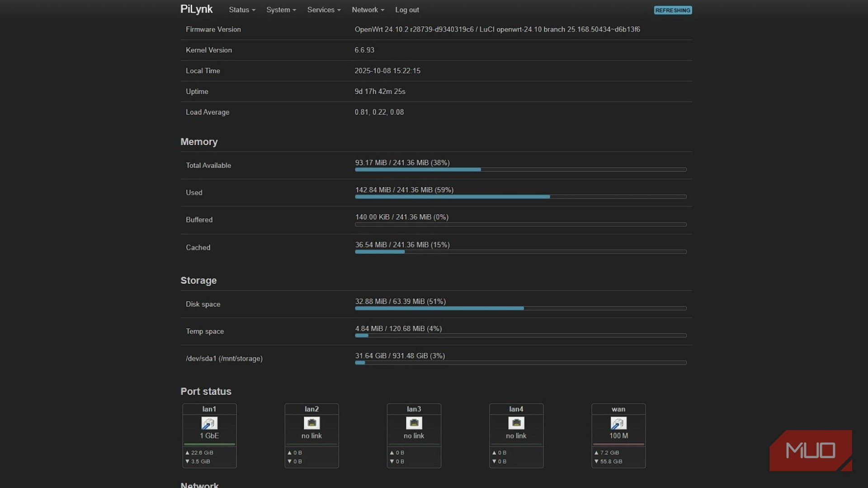Click the Temp space usage bar
This screenshot has width=868, height=488.
[521, 336]
